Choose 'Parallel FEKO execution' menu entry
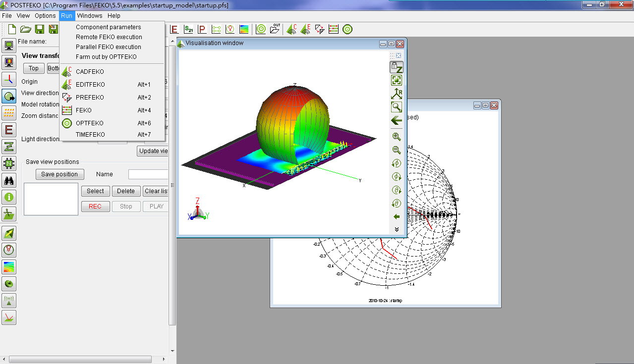 [112, 47]
